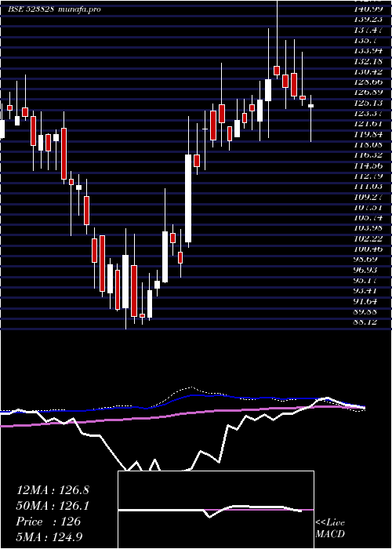Click the Price : 126 readout
This screenshot has width=392, height=549.
pyautogui.click(x=49, y=522)
